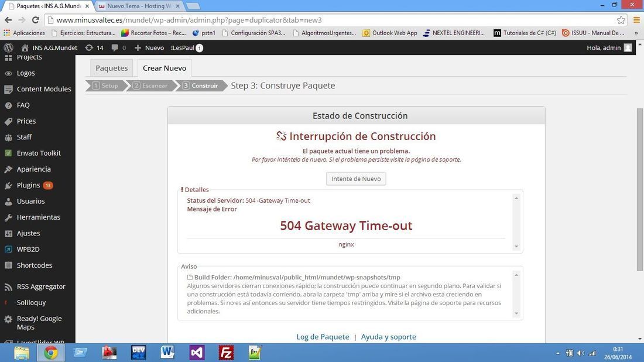Viewport: 644px width, 362px height.
Task: Click the browser back arrow
Action: (x=8, y=20)
